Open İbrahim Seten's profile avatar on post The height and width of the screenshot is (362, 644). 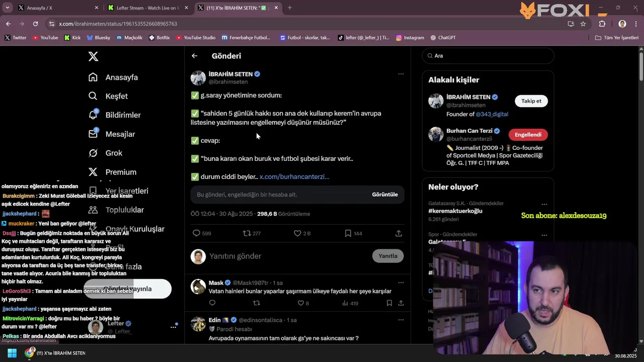[198, 78]
